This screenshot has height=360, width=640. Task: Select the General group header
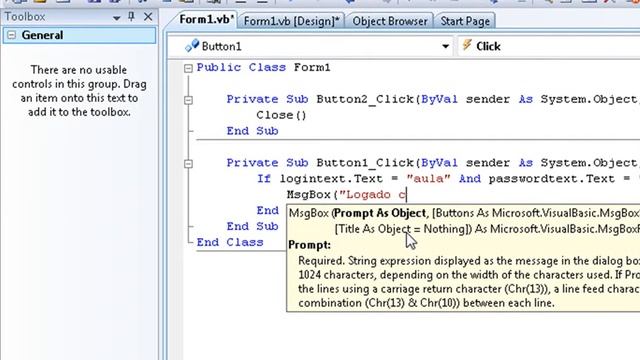pyautogui.click(x=79, y=35)
